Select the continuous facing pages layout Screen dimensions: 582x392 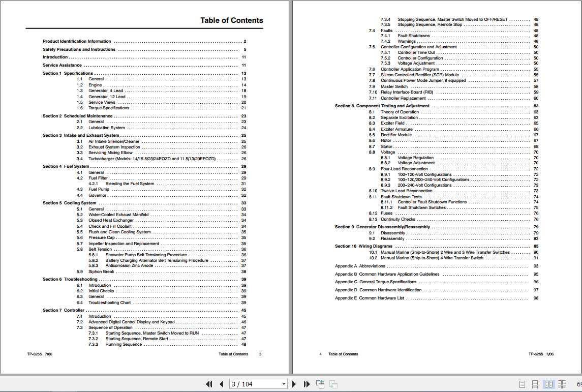point(562,384)
